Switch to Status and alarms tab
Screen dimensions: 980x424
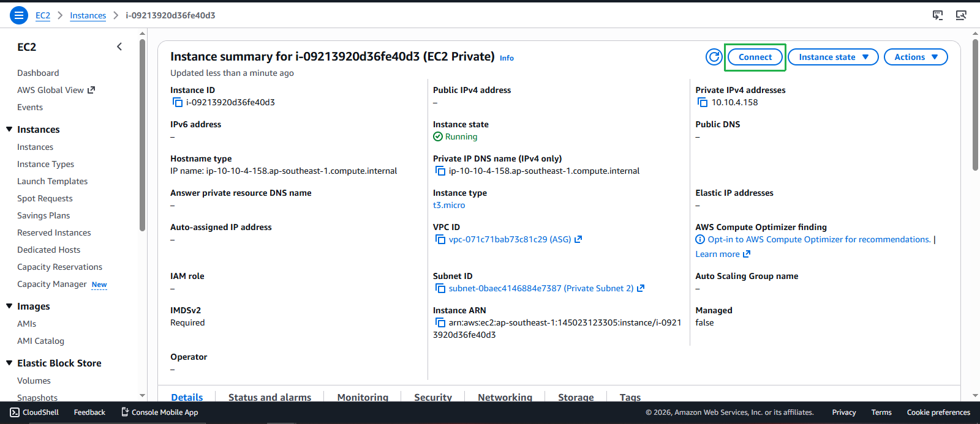click(269, 396)
